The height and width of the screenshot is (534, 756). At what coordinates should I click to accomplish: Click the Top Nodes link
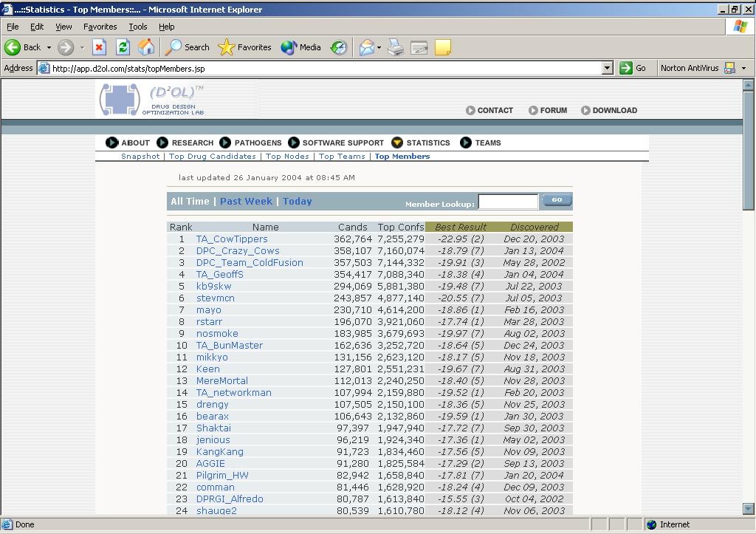point(287,157)
